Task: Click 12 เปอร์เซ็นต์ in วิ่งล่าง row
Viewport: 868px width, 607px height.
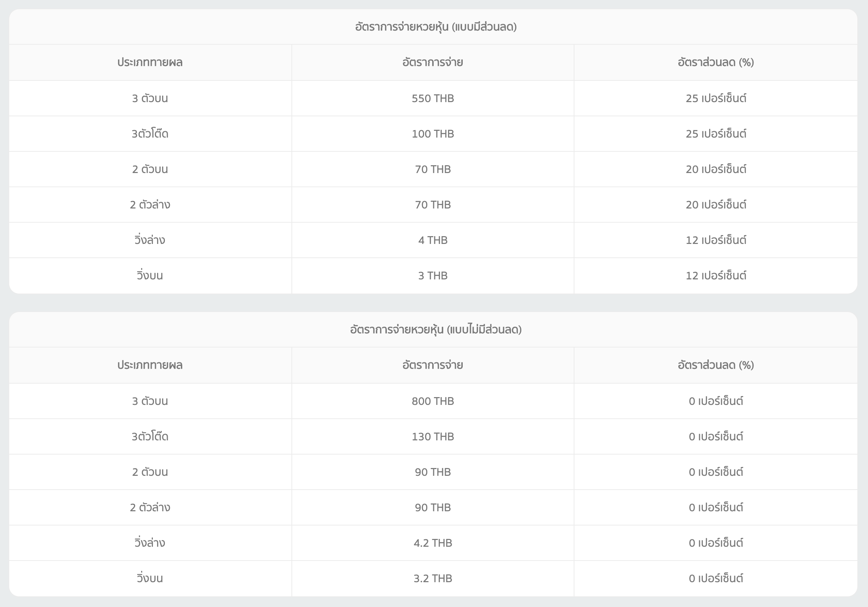Action: [716, 240]
